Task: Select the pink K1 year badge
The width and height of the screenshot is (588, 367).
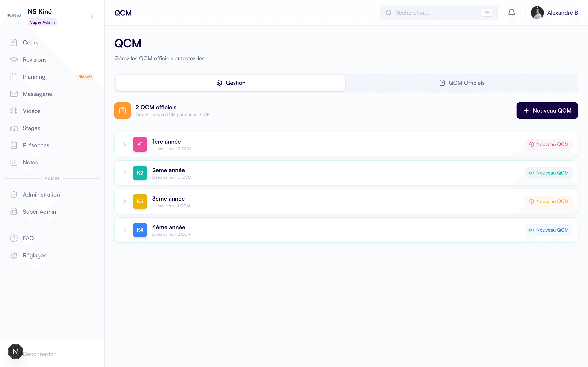Action: pos(140,144)
